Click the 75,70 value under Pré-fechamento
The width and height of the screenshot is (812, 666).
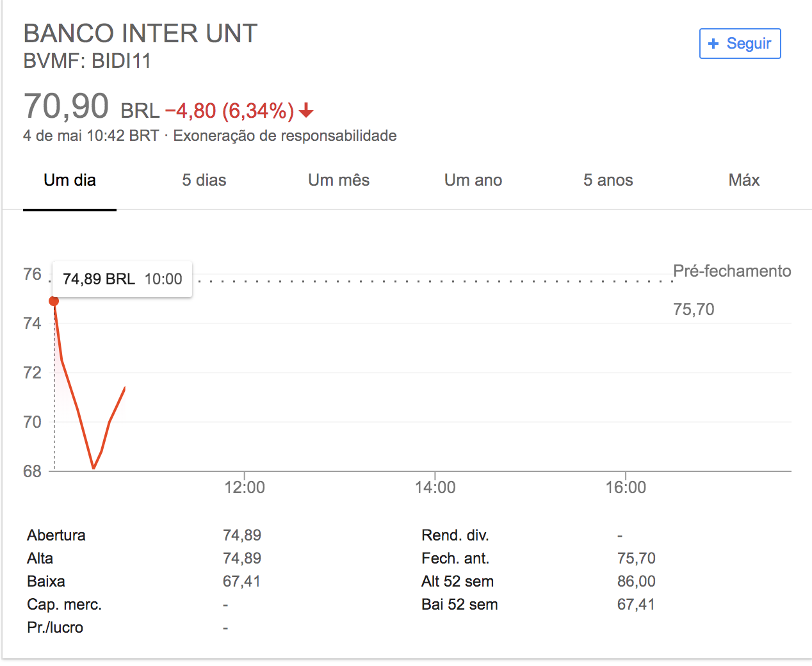click(x=694, y=309)
